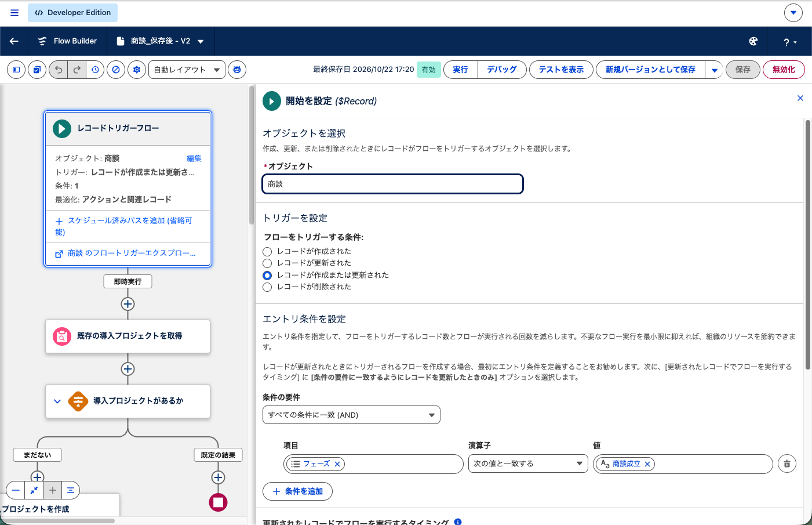This screenshot has width=812, height=525.
Task: Toggle the toolbox panel icon
Action: [16, 70]
